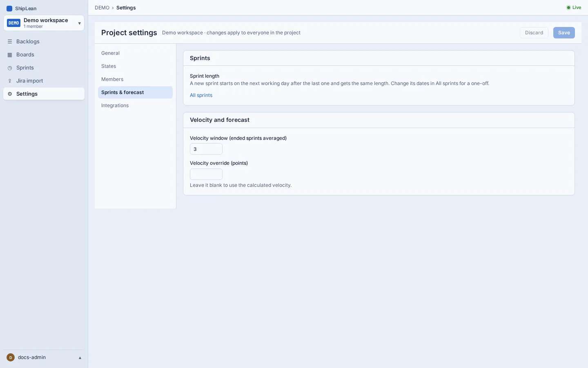Open the Members settings tab
Viewport: 588px width, 368px height.
(135, 79)
